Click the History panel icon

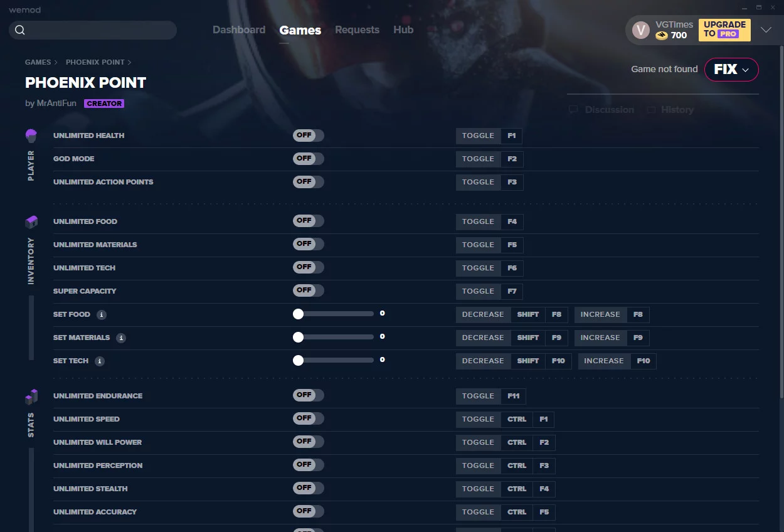(652, 110)
